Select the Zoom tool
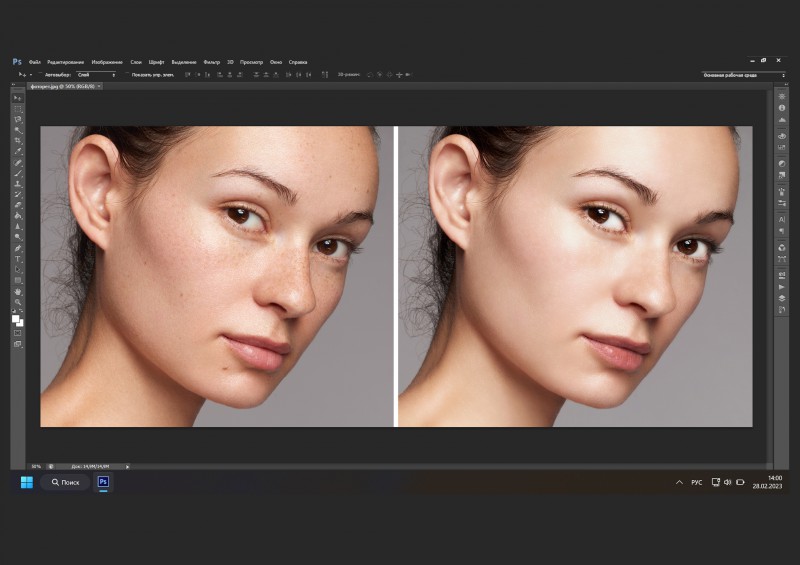This screenshot has height=565, width=800. [18, 302]
